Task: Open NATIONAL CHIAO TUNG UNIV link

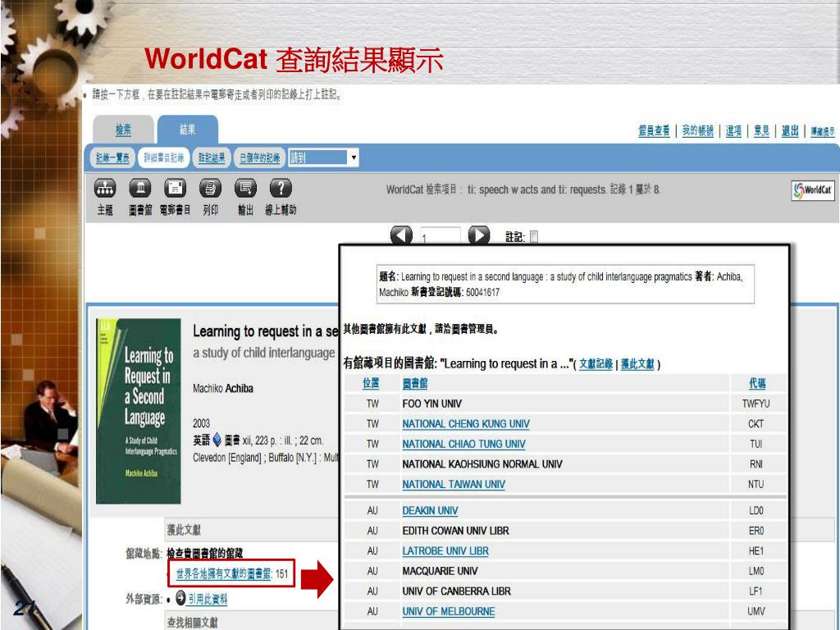Action: [464, 444]
